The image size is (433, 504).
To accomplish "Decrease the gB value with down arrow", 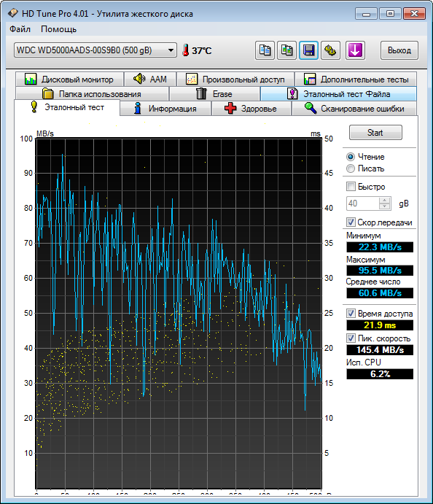I will [384, 206].
